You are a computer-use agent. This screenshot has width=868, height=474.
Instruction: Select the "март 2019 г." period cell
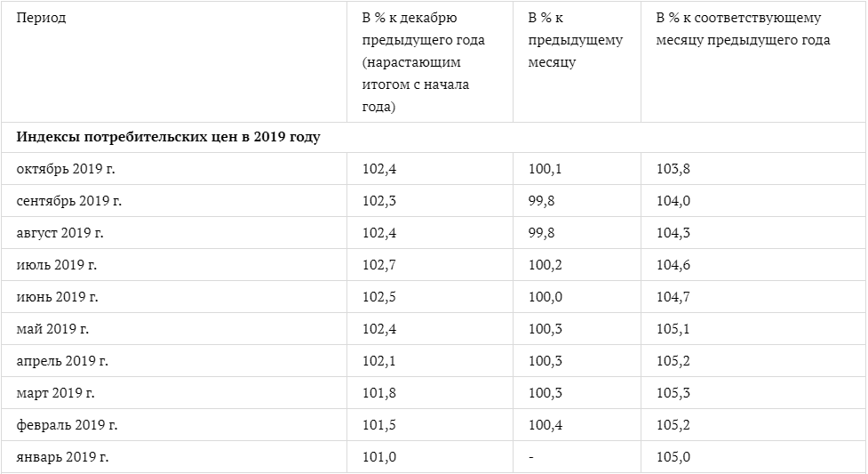pyautogui.click(x=55, y=393)
